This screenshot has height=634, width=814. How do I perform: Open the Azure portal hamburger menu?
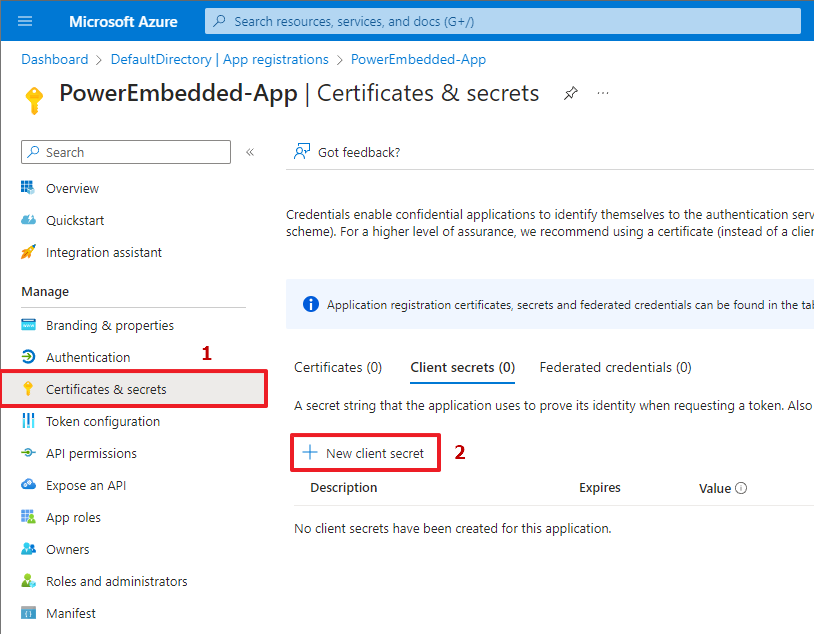click(x=25, y=21)
